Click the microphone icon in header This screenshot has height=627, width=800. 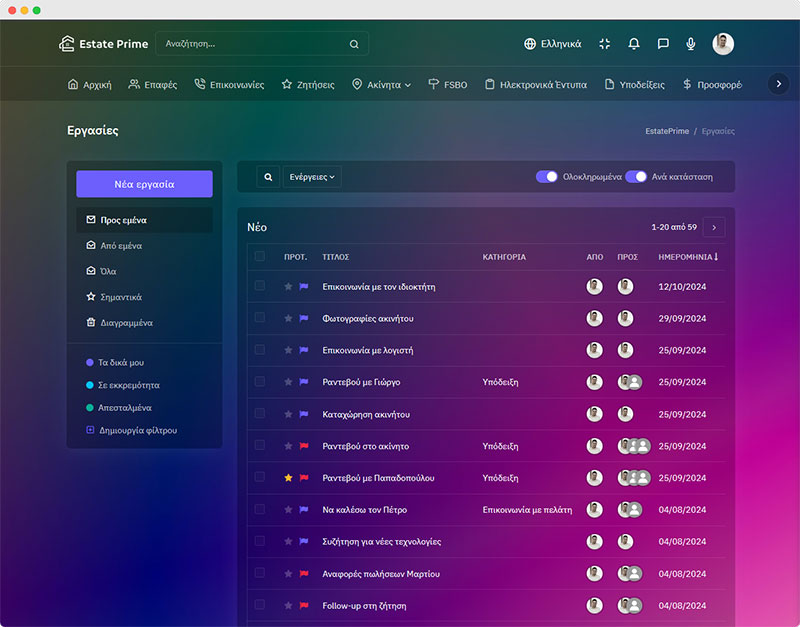click(x=690, y=44)
